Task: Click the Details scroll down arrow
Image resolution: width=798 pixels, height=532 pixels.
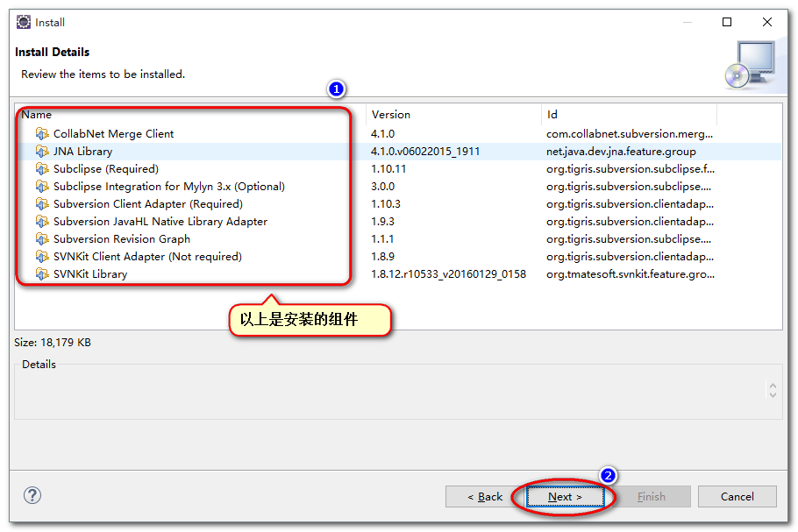Action: coord(773,395)
